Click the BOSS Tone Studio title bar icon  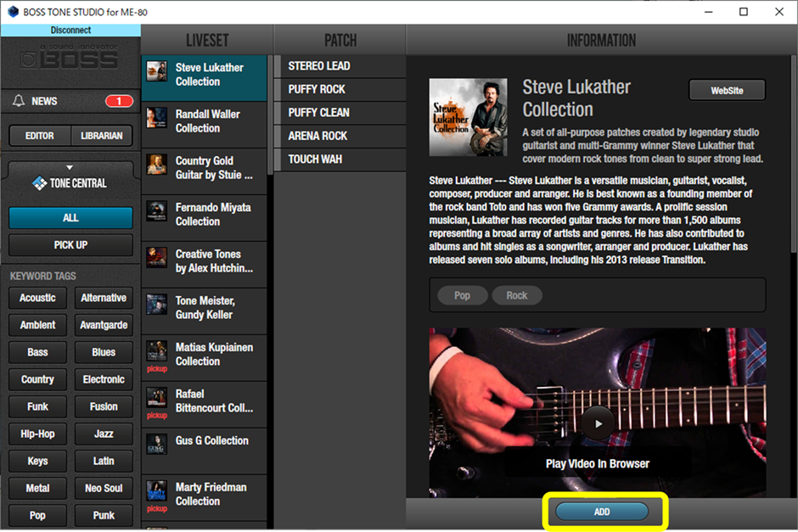tap(14, 12)
